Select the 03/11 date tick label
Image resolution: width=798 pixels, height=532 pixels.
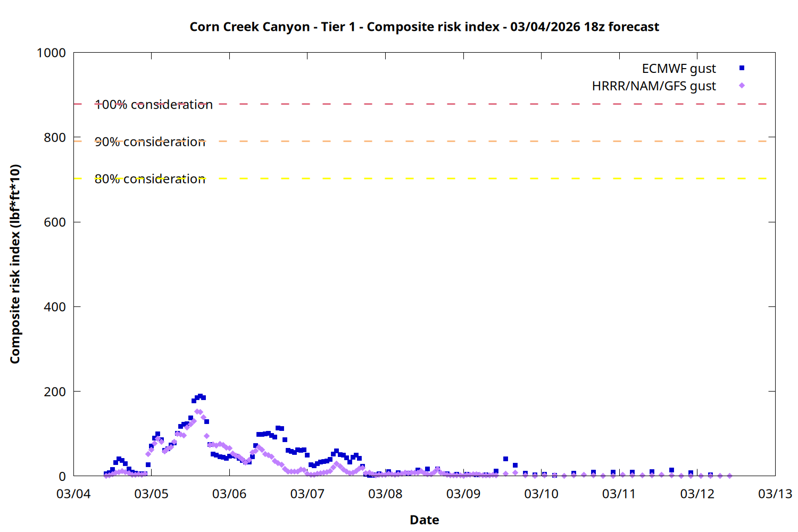[x=619, y=494]
